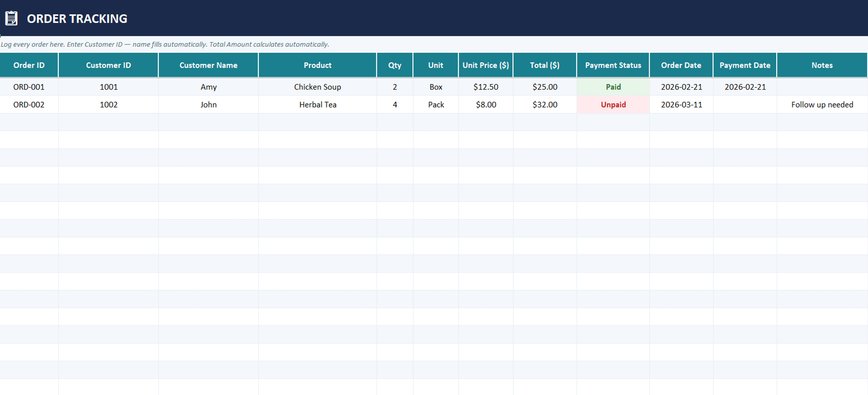Image resolution: width=868 pixels, height=395 pixels.
Task: Click the $12.50 unit price cell
Action: point(486,87)
